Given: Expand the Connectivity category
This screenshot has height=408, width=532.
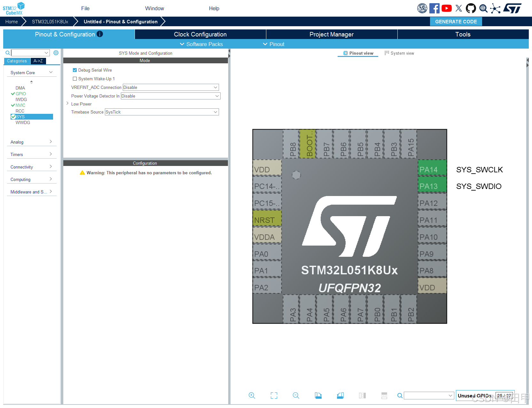Looking at the screenshot, I should (31, 167).
